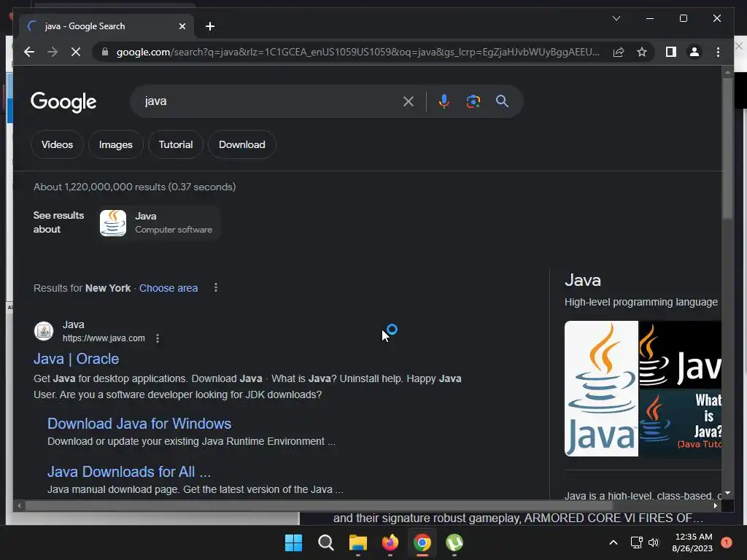Open Windows taskbar search
Viewport: 747px width, 560px height.
326,542
